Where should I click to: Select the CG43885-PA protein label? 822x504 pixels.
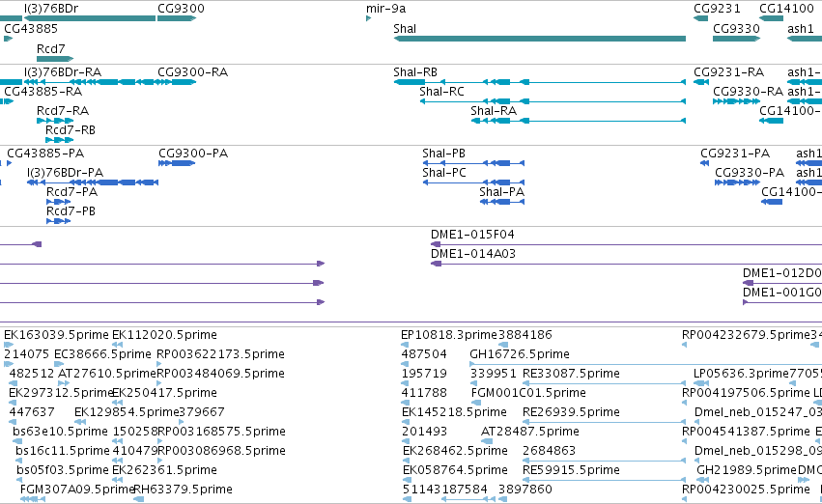[x=45, y=153]
